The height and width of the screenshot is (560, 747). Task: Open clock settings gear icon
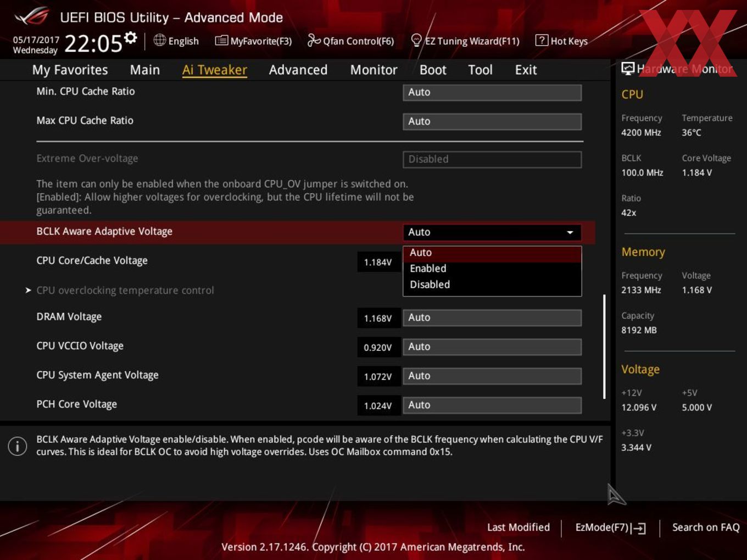click(130, 37)
